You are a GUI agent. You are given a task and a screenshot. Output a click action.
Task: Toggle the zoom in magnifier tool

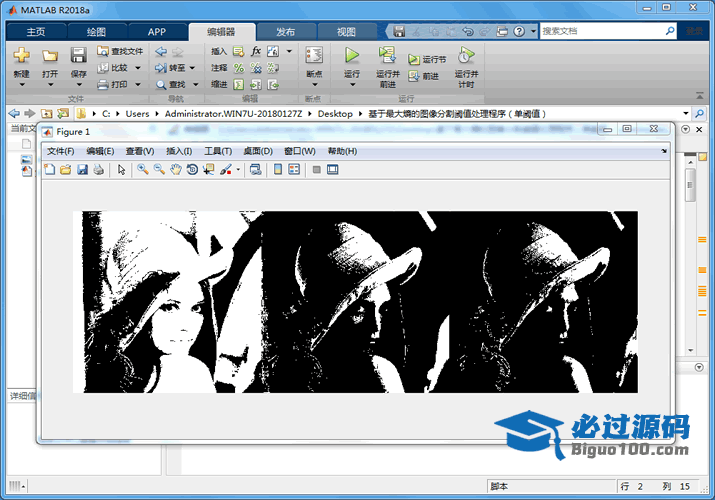[143, 170]
